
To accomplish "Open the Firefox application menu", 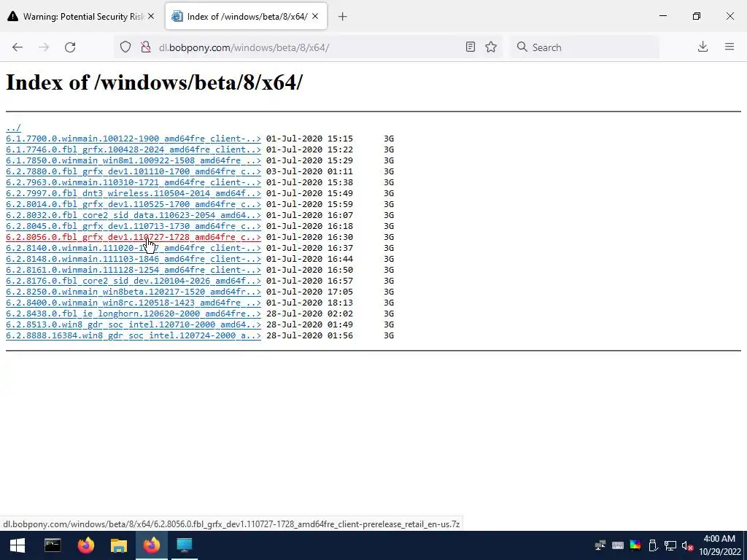I will click(729, 47).
